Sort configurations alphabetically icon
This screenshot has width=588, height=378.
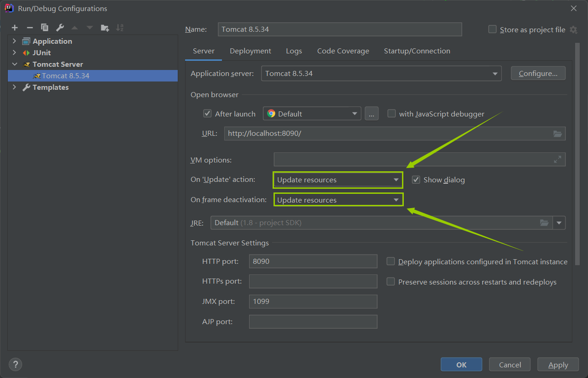(120, 28)
